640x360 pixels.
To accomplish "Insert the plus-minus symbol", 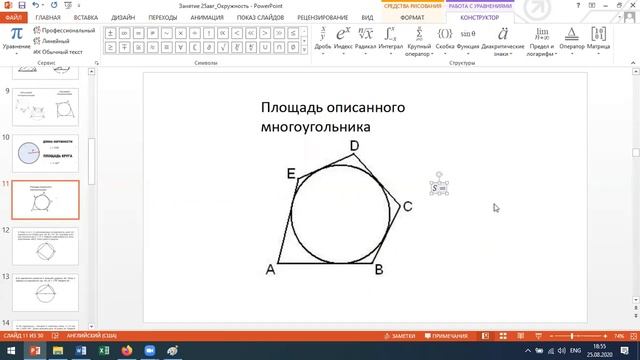I will (x=110, y=33).
